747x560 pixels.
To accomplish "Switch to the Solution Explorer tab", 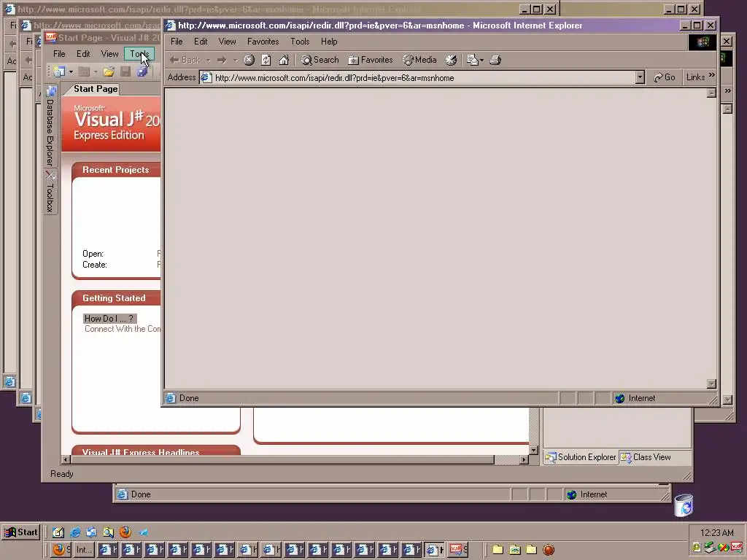I will click(x=581, y=457).
